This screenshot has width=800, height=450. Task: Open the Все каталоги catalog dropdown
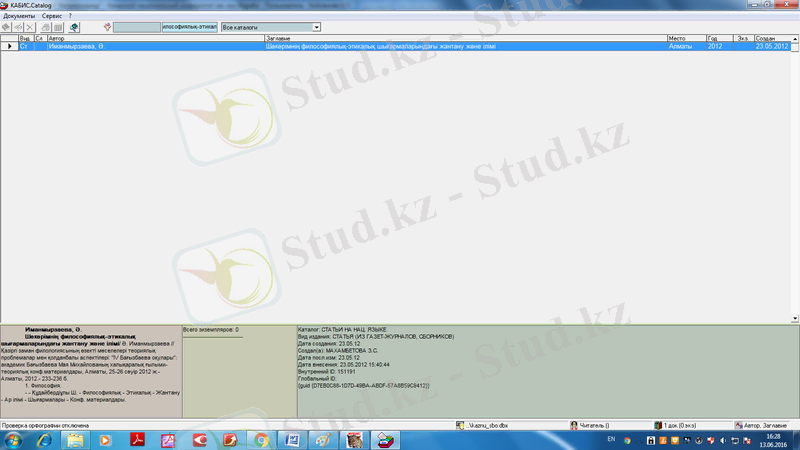pyautogui.click(x=316, y=27)
